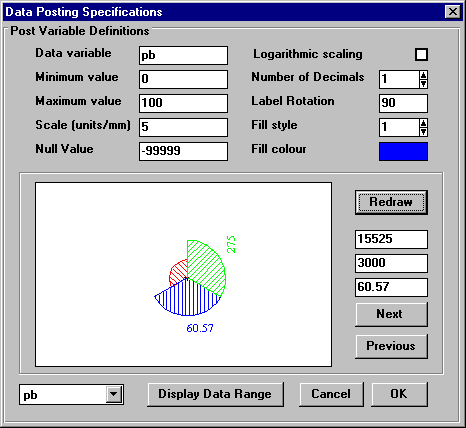Viewport: 466px width, 428px height.
Task: Decrease Number of Decimals with down arrow
Action: 423,84
